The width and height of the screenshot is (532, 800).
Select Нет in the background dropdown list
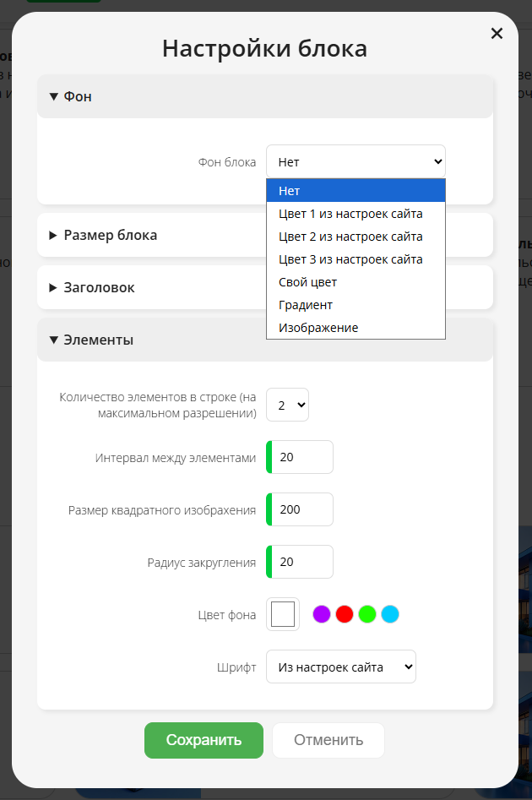356,191
